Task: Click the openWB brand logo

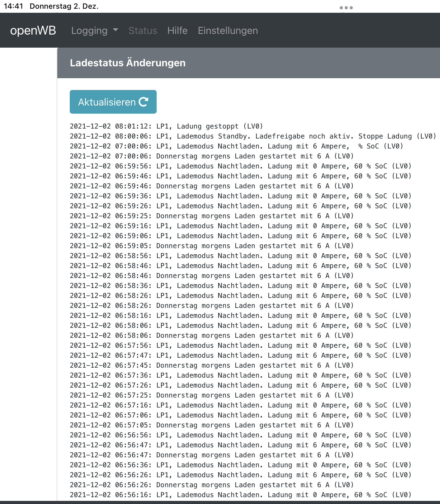Action: 33,31
